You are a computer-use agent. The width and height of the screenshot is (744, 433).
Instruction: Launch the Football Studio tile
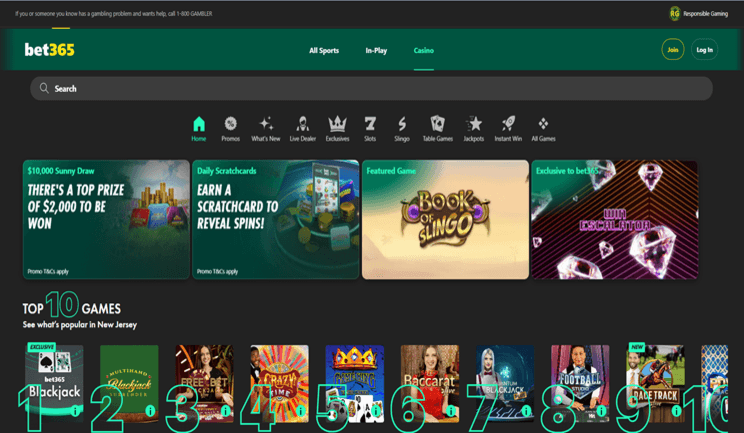580,383
